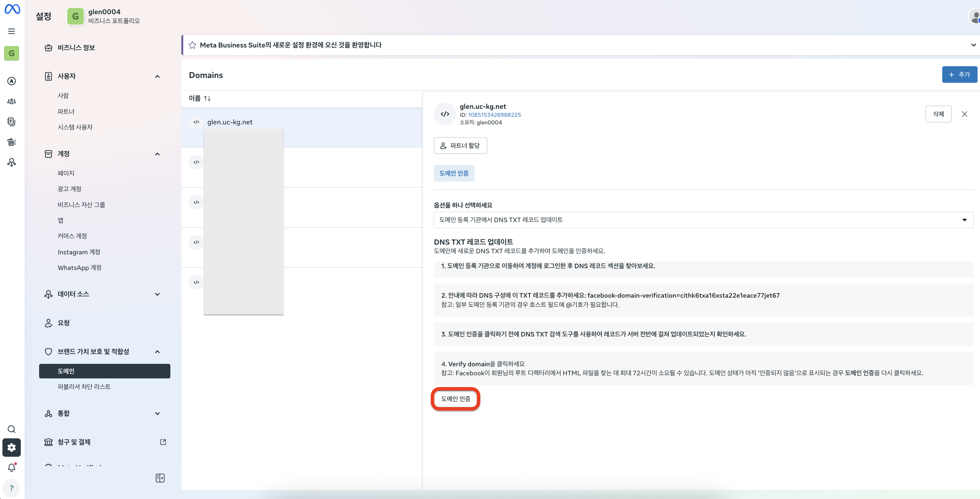Viewport: 980px width, 499px height.
Task: Sort domains by name arrows
Action: [207, 98]
